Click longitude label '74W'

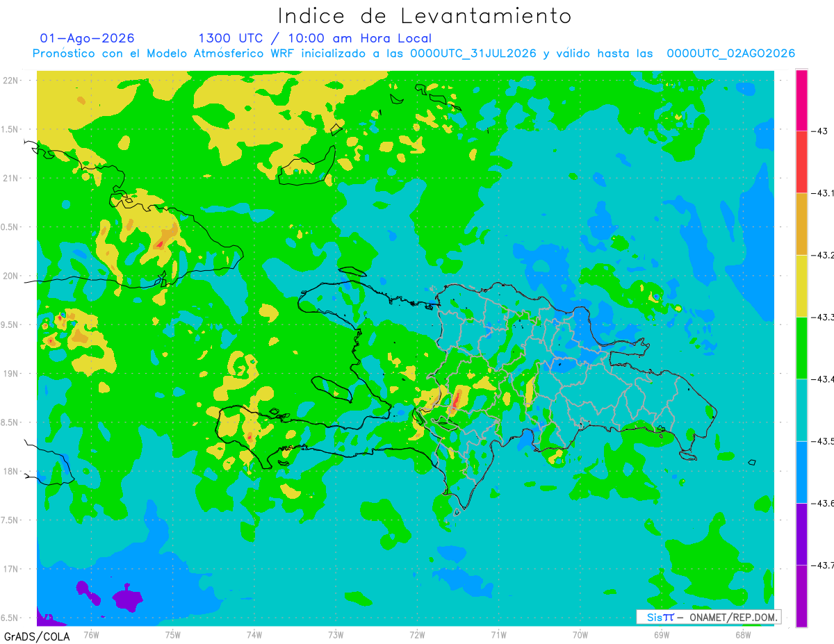[254, 634]
